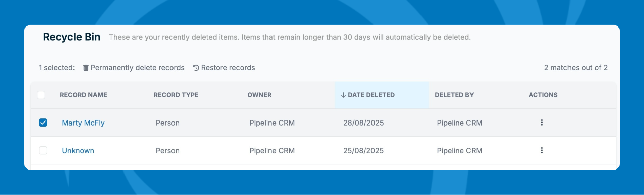The image size is (644, 195).
Task: Click the Restore records text
Action: pyautogui.click(x=228, y=68)
